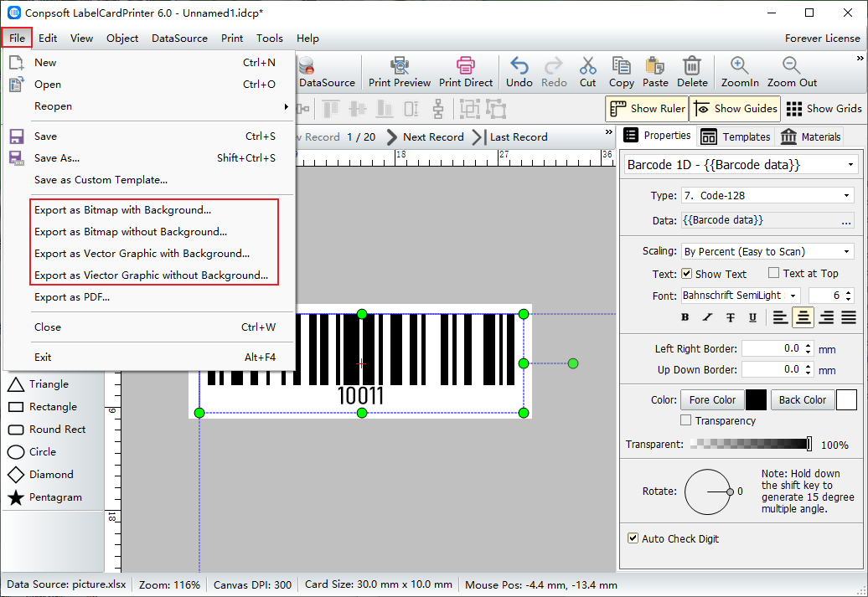Adjust the font size stepper
Viewport: 868px width, 597px height.
coord(850,296)
